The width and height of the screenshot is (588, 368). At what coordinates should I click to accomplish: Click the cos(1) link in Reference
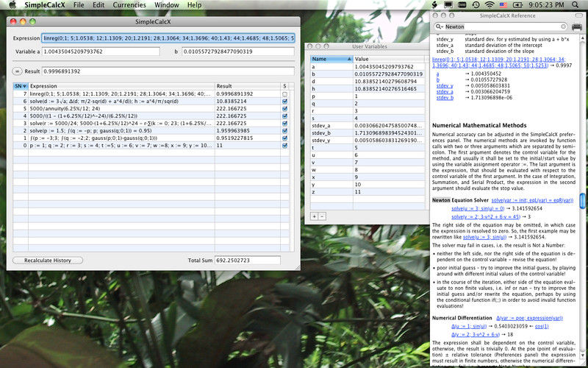(542, 326)
